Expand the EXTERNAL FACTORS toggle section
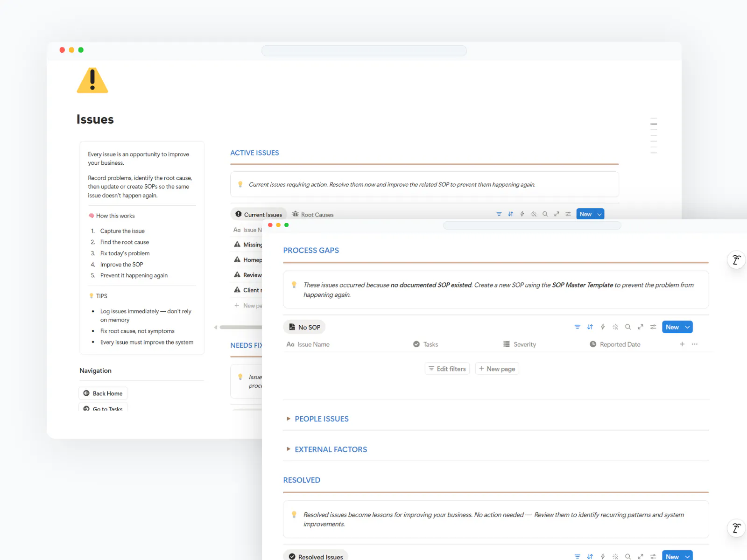 [x=289, y=449]
